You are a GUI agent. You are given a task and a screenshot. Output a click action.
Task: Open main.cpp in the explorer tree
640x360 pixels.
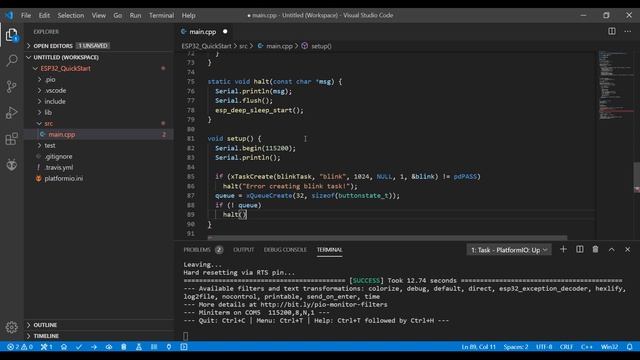coord(99,134)
